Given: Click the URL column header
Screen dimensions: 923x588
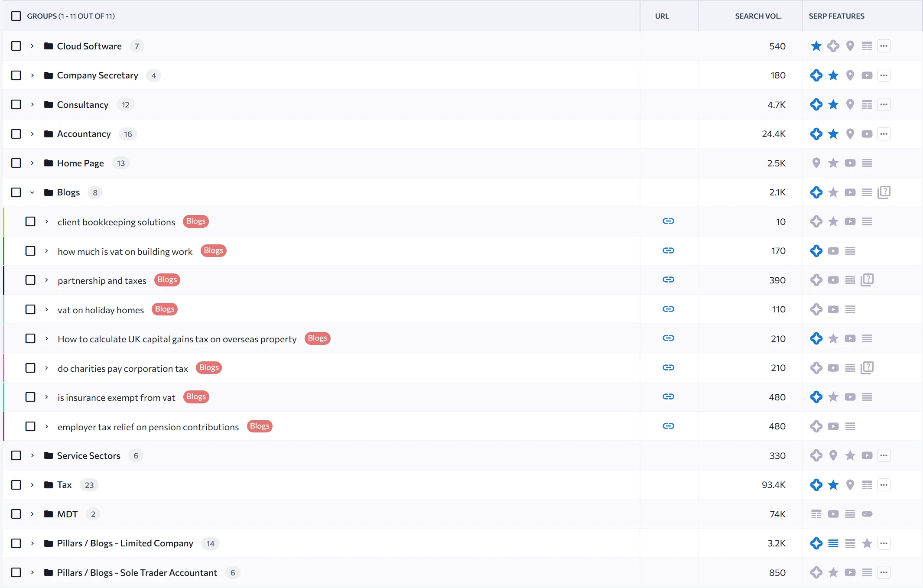Looking at the screenshot, I should click(662, 16).
